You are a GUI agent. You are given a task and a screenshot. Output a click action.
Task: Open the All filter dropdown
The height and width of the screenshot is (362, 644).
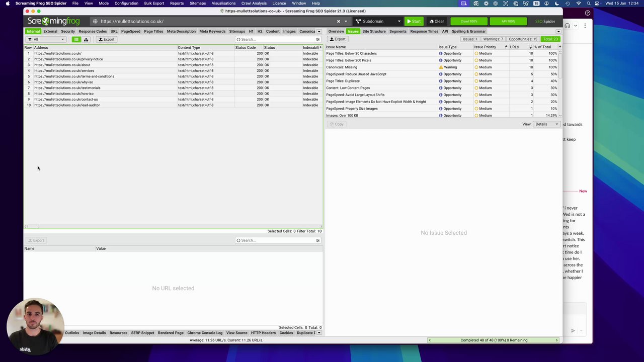point(46,39)
